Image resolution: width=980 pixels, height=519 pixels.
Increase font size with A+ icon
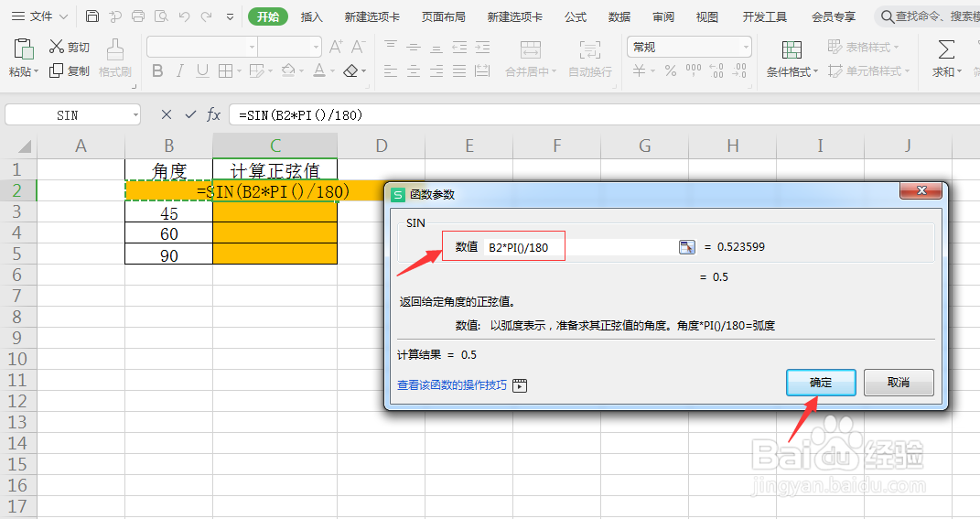point(336,47)
